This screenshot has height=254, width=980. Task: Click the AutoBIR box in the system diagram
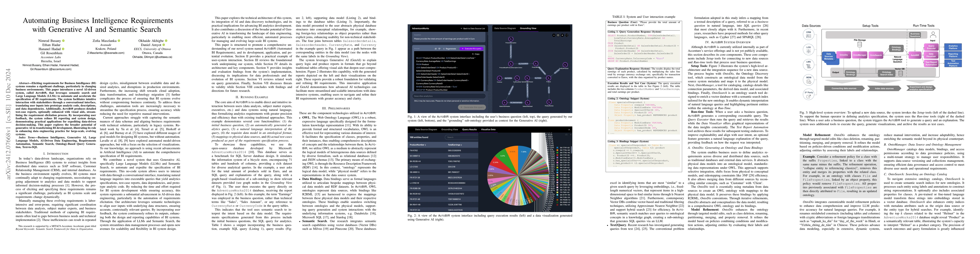(915, 55)
